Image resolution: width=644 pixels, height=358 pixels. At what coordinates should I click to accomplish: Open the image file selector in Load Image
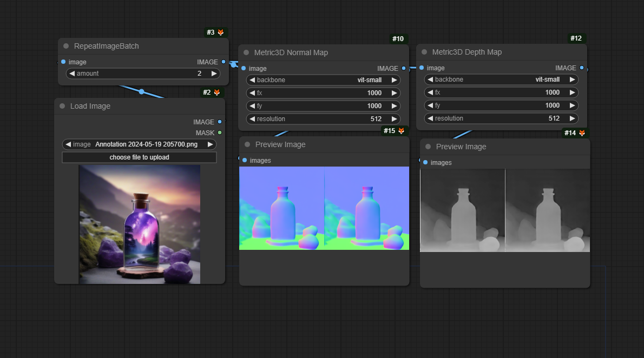(139, 144)
